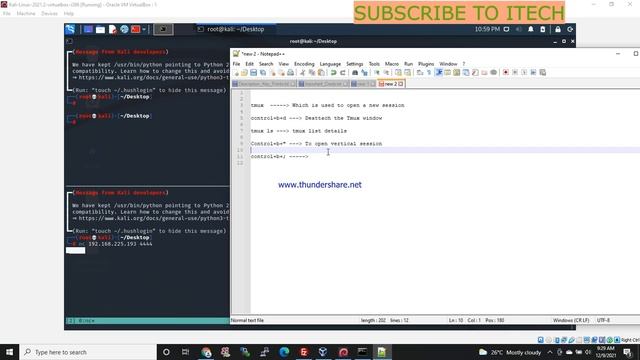
Task: Toggle Show All Characters icon in Notepad++
Action: tap(429, 73)
